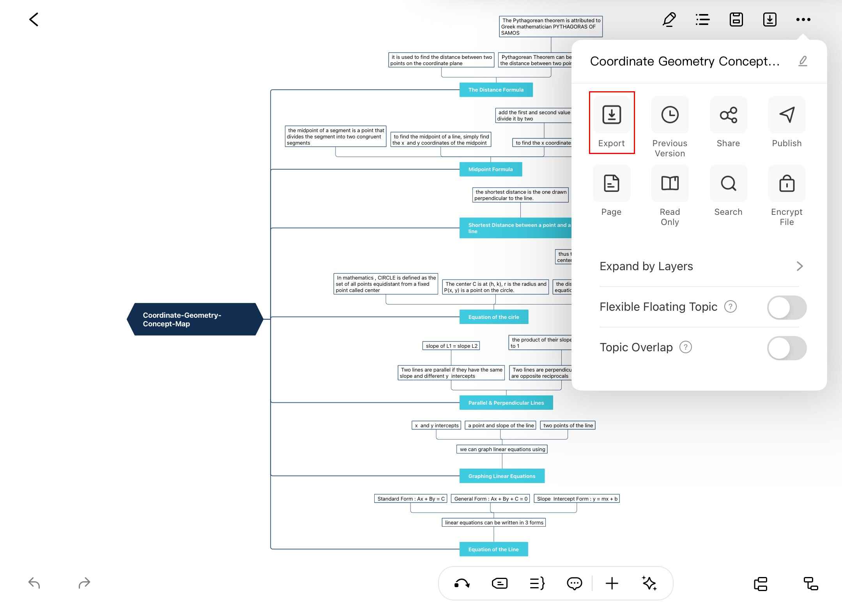Select the Coordinate-Geometry-Concept-Map root node

click(195, 319)
